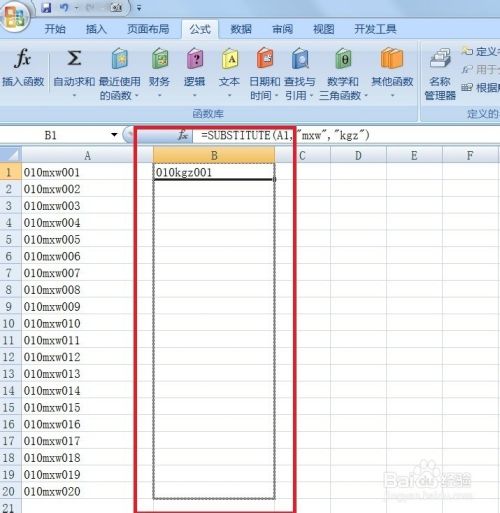This screenshot has height=513, width=500.
Task: Click cell containing 010mxw015
Action: click(x=87, y=407)
